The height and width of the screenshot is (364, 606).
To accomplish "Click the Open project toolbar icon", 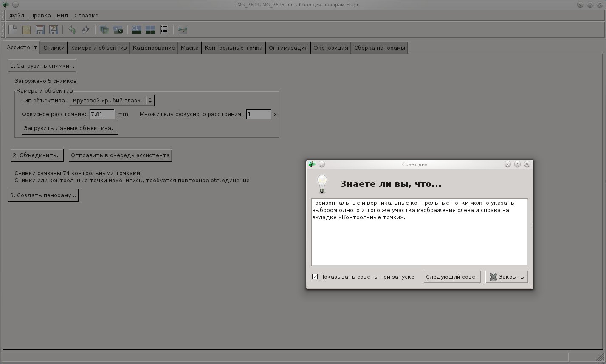I will [26, 30].
